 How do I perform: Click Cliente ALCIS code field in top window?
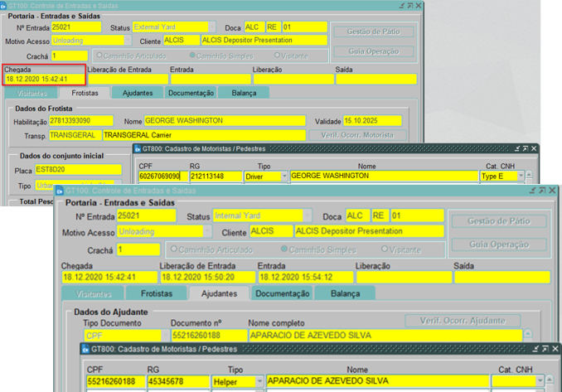[182, 40]
